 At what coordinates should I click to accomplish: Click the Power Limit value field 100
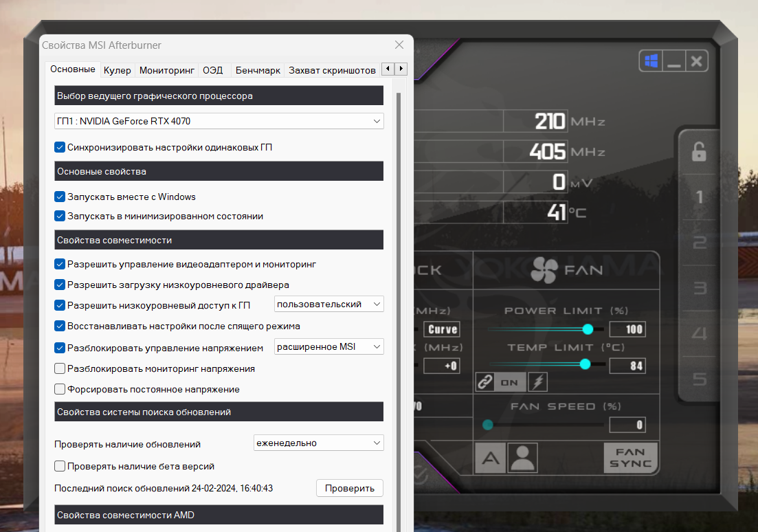tap(627, 329)
